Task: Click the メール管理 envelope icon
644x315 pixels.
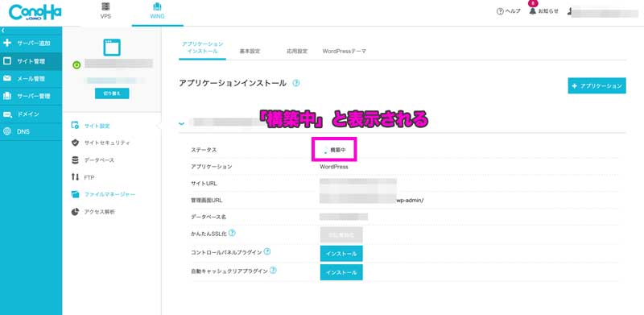Action: (x=6, y=78)
